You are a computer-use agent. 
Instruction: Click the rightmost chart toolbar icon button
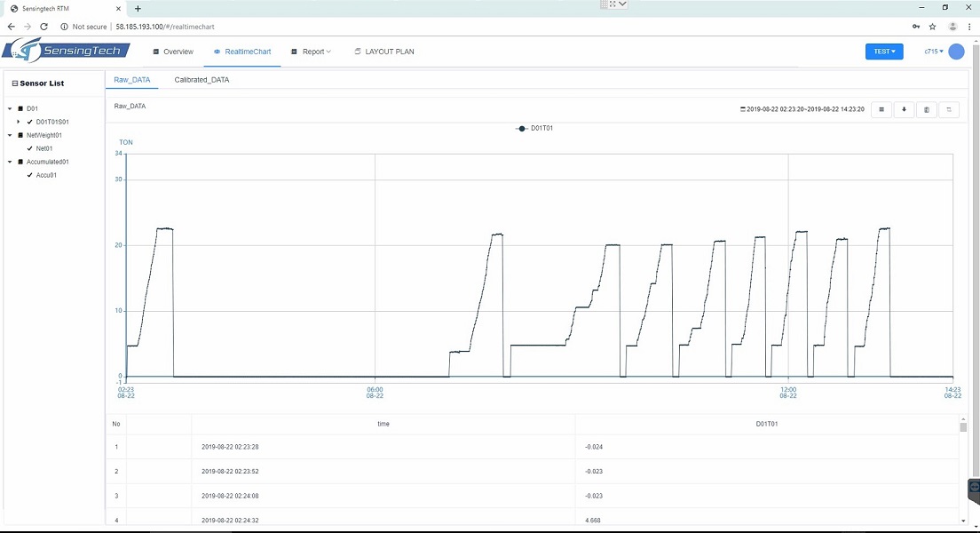pyautogui.click(x=949, y=109)
